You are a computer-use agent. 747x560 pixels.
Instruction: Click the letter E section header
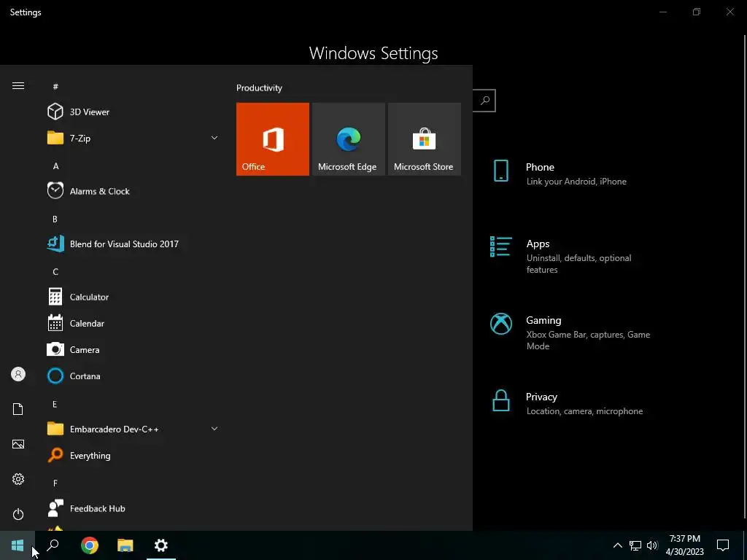55,404
